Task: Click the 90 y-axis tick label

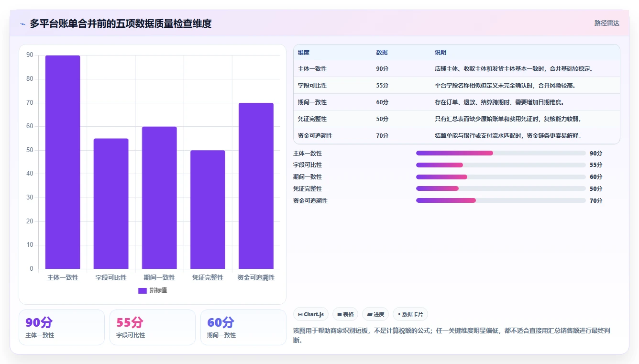Action: click(30, 55)
